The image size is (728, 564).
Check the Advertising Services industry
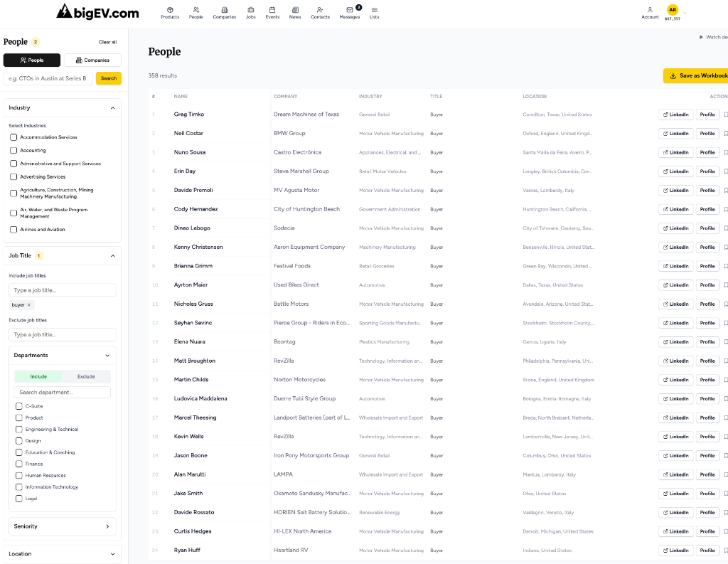click(x=14, y=176)
